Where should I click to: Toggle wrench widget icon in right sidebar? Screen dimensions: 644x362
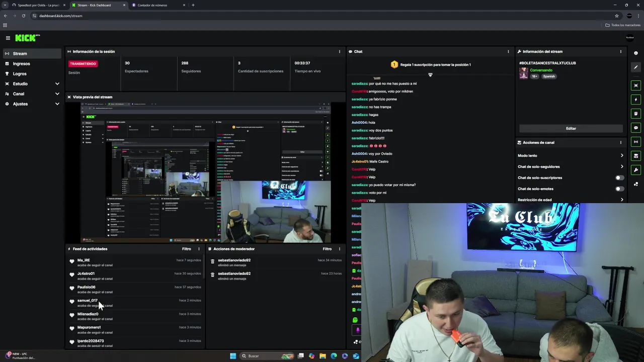636,170
